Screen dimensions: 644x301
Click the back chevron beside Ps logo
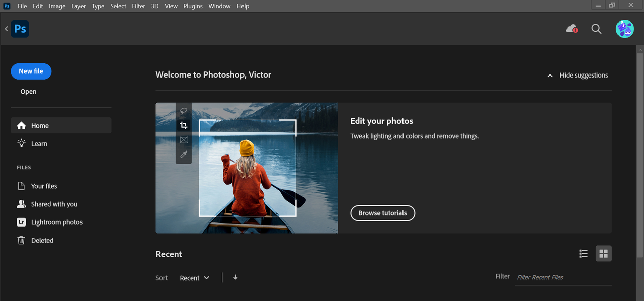pos(6,29)
